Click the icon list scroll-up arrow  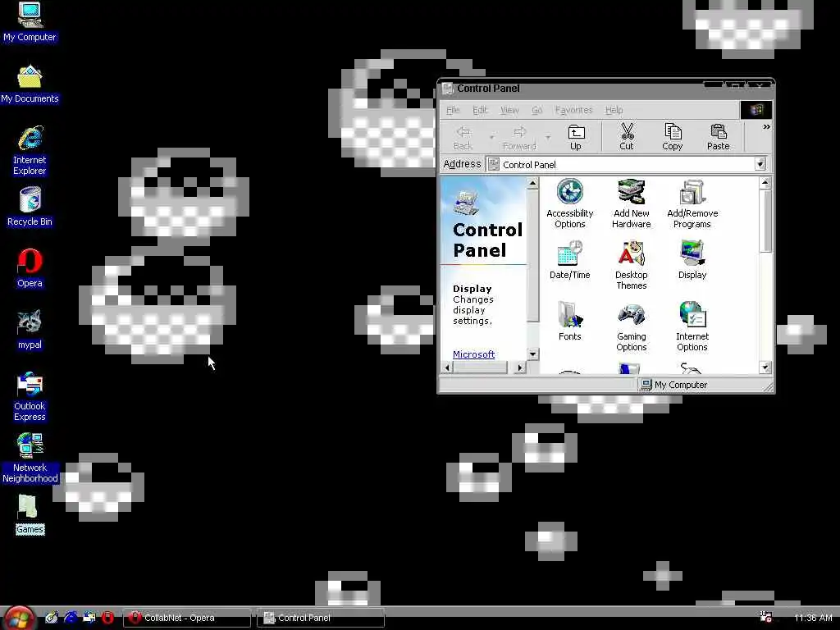(x=765, y=183)
